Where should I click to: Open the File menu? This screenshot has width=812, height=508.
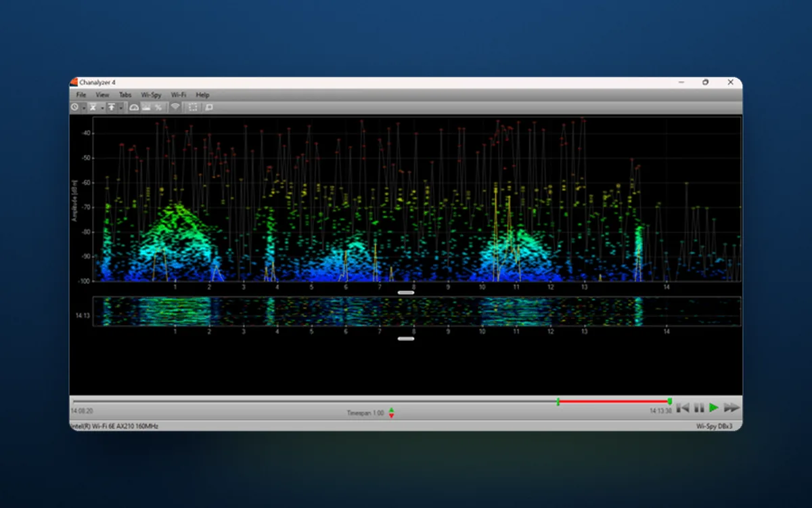(x=81, y=95)
